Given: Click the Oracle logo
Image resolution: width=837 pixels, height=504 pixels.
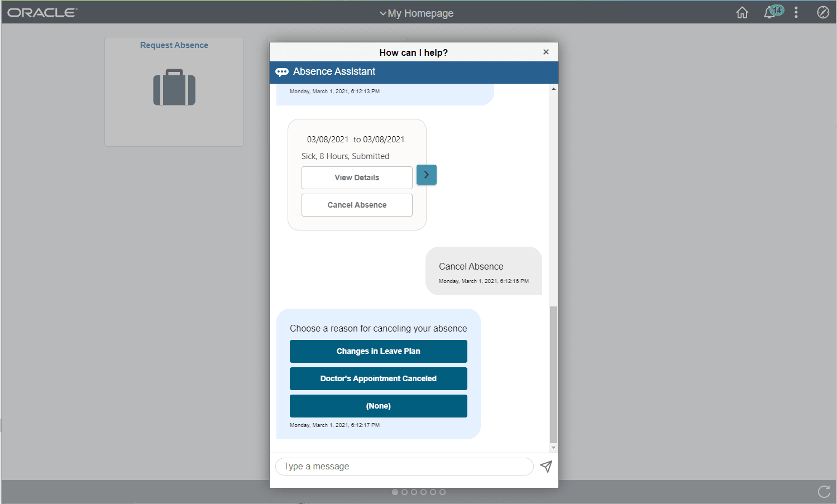Looking at the screenshot, I should (42, 12).
